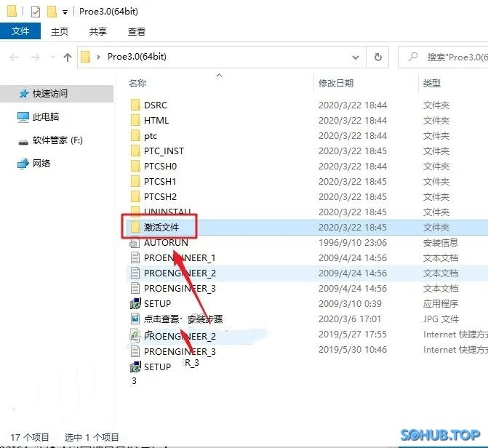Click the 2020/3/6 17:01 date text

(x=350, y=319)
